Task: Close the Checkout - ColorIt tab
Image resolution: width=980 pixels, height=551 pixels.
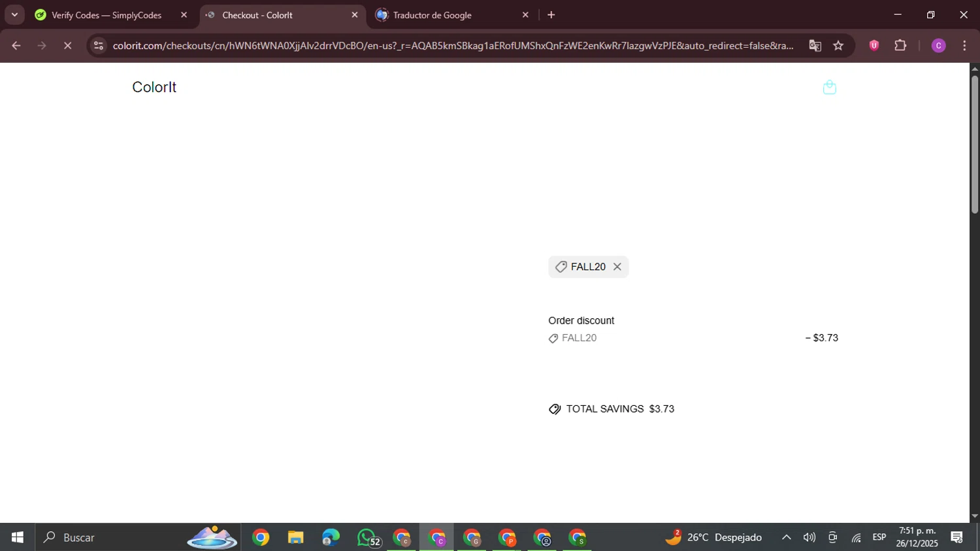Action: pos(355,15)
